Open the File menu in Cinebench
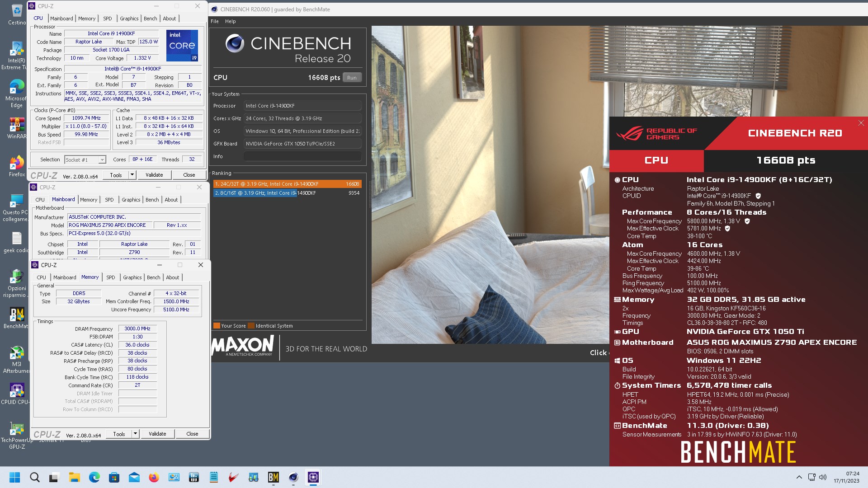Image resolution: width=868 pixels, height=488 pixels. click(x=215, y=21)
